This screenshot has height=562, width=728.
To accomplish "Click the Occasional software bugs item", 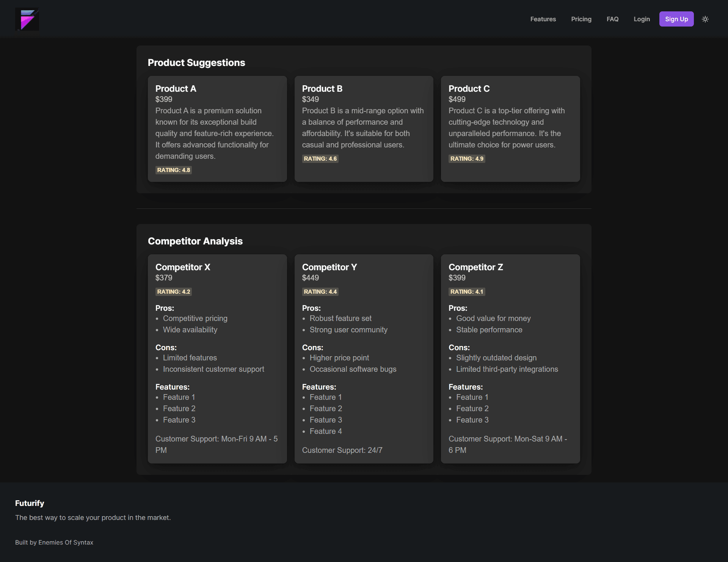I will tap(353, 369).
